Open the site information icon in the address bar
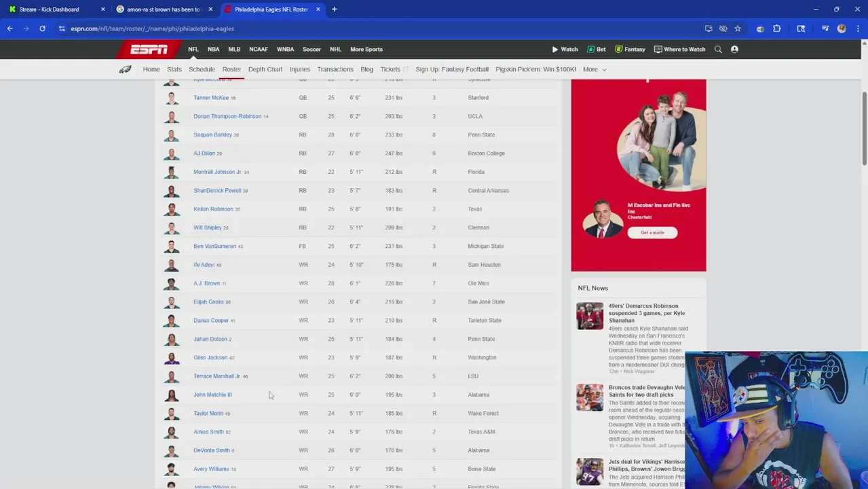 (62, 29)
